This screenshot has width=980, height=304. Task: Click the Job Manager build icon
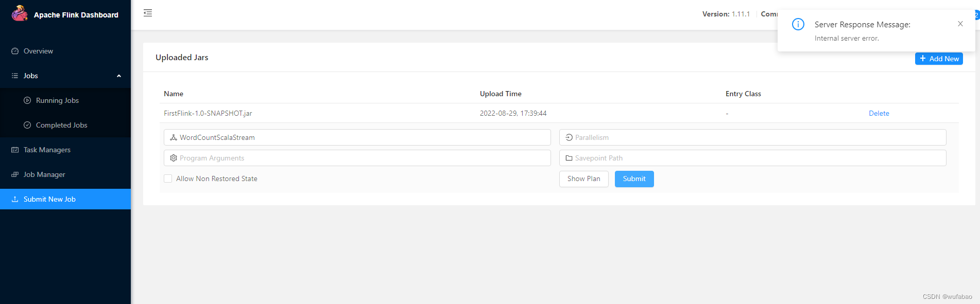(15, 174)
